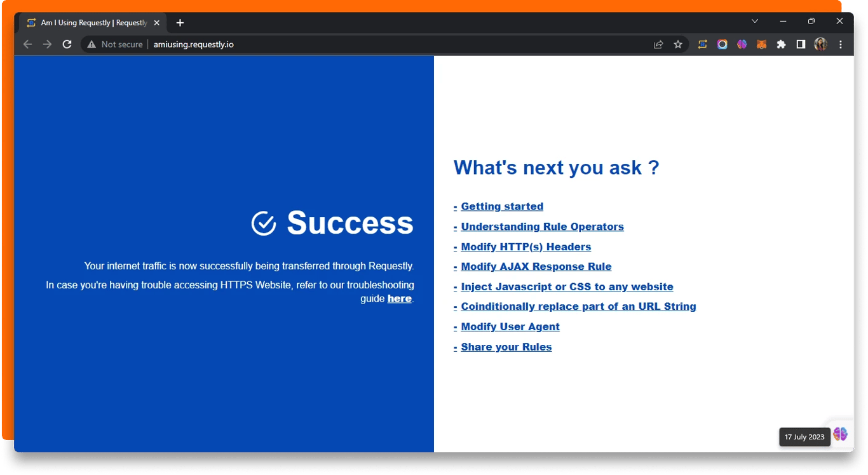Open the tab search chevron
This screenshot has height=475, width=868.
755,21
